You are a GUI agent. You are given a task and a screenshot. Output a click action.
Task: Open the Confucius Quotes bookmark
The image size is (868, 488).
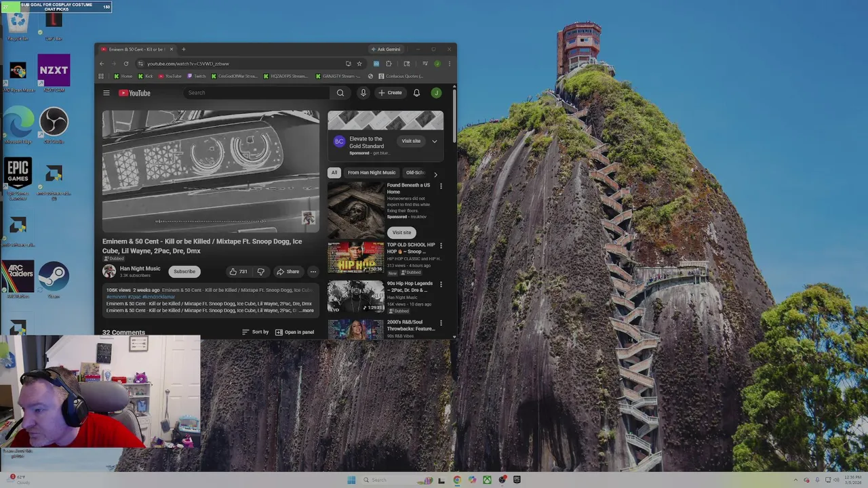(x=401, y=76)
